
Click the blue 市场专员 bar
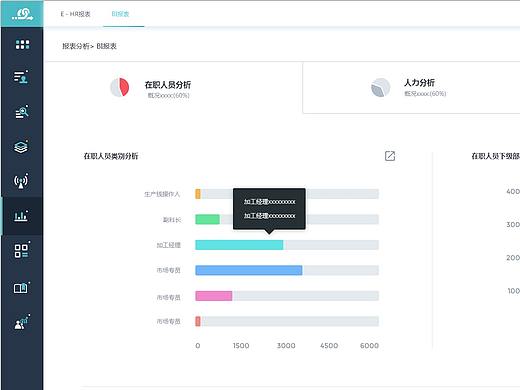coord(249,270)
